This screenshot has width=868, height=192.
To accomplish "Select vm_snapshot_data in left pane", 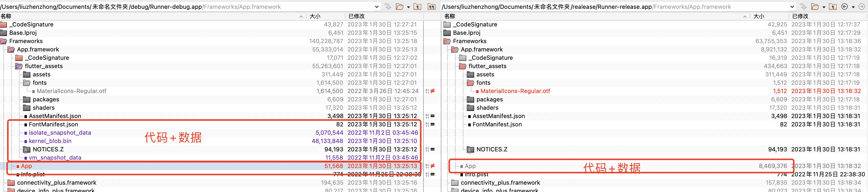I will [x=55, y=157].
